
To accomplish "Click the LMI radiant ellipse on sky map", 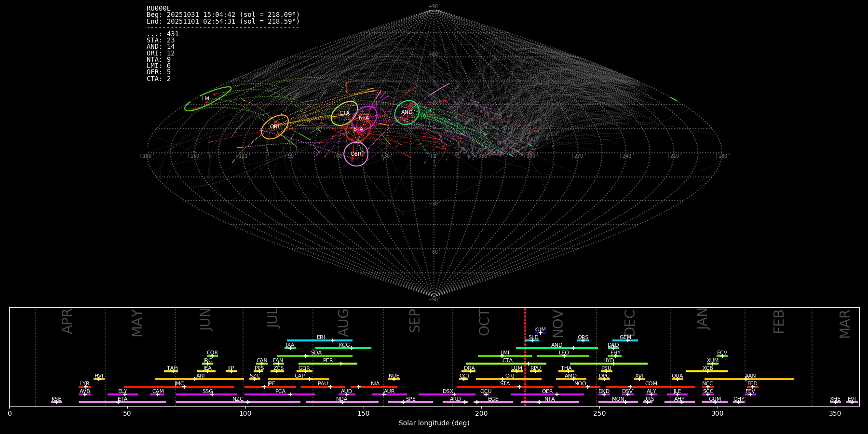I will click(208, 99).
